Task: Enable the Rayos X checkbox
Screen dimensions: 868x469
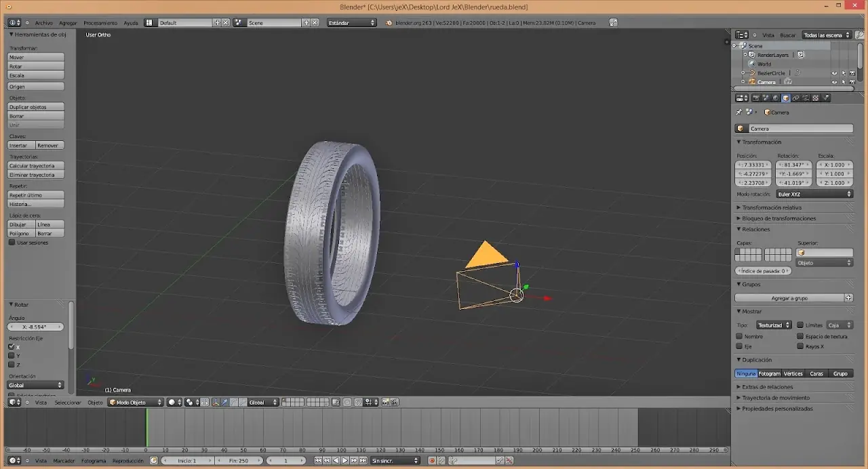Action: (800, 346)
